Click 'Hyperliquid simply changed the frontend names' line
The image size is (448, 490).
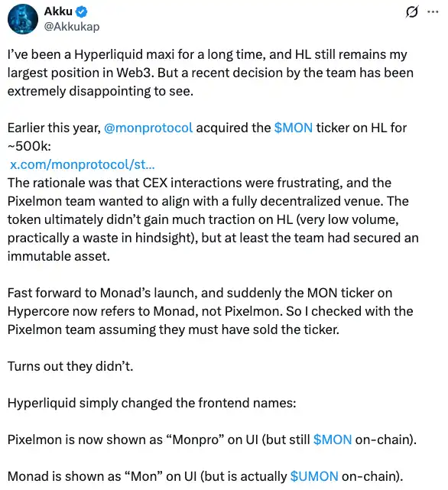[151, 403]
